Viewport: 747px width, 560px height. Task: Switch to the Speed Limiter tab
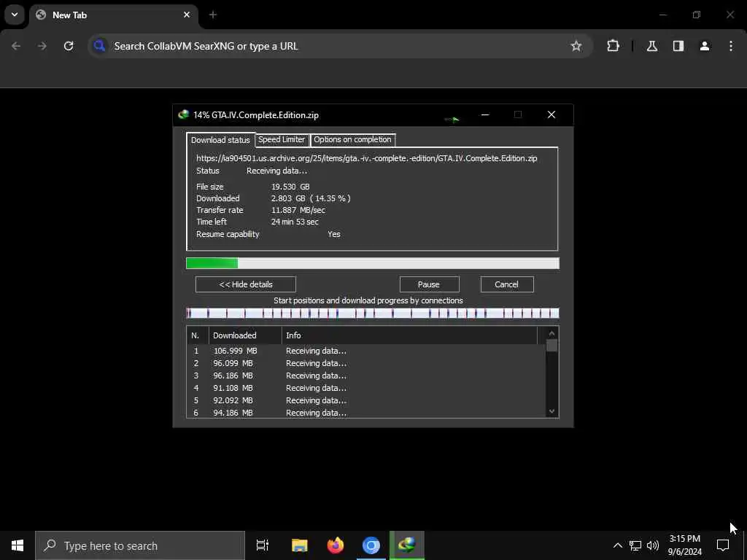[x=282, y=139]
